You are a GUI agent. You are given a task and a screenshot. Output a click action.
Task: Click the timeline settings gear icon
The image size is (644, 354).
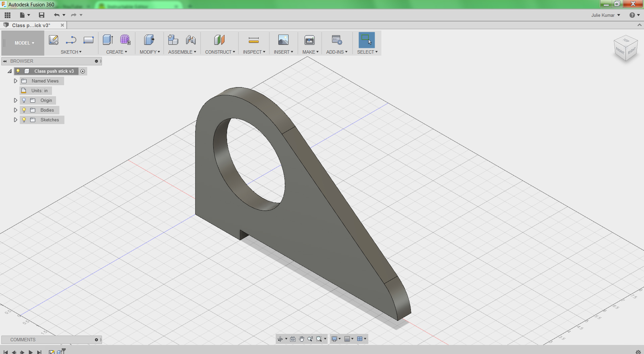(638, 352)
